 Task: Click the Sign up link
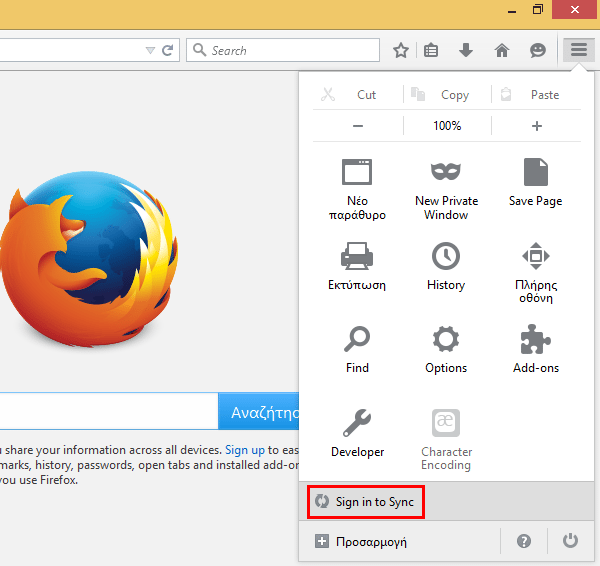click(245, 450)
